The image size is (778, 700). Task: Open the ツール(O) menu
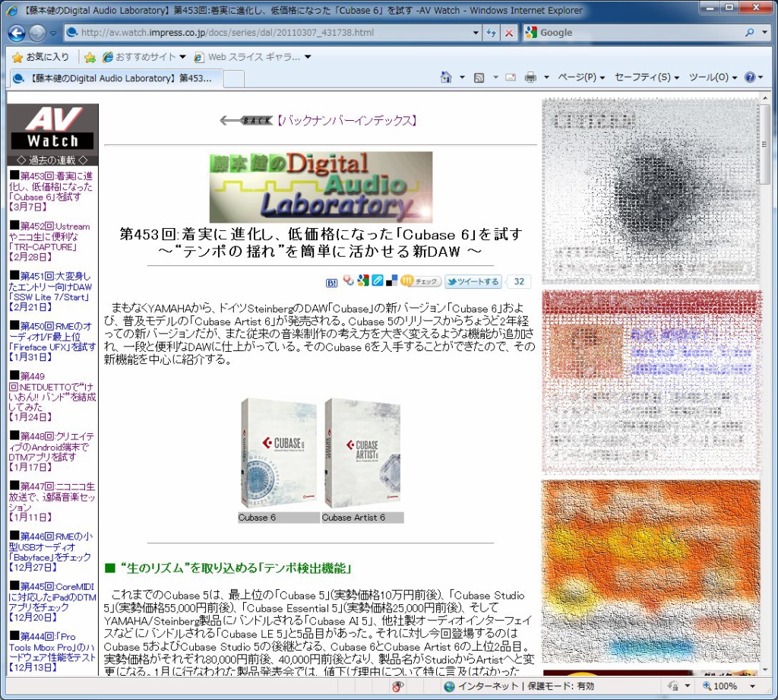(x=713, y=78)
